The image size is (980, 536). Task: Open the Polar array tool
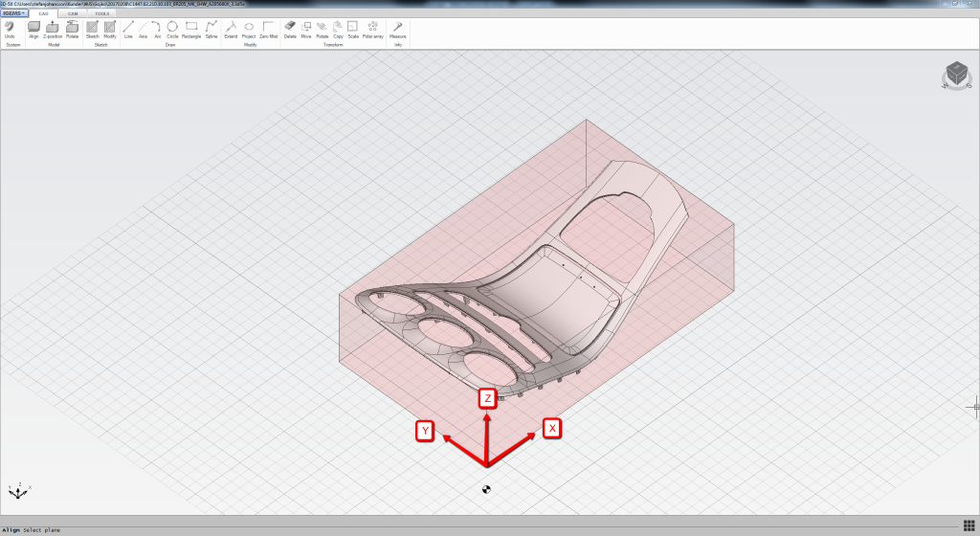[373, 30]
